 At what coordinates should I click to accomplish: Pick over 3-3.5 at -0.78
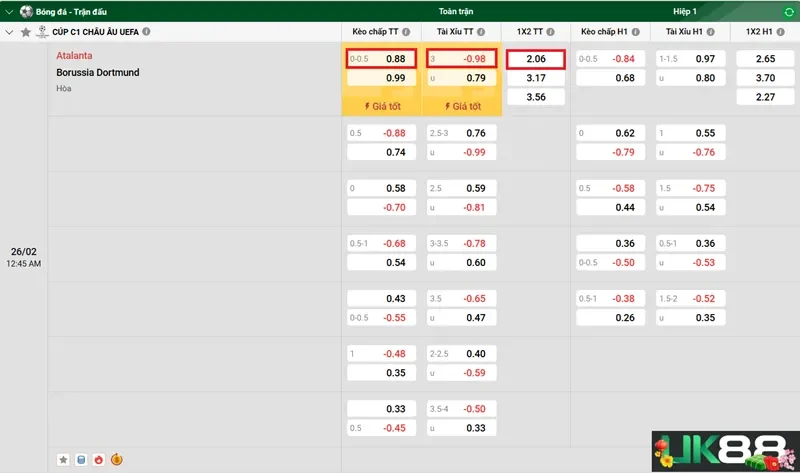[461, 243]
